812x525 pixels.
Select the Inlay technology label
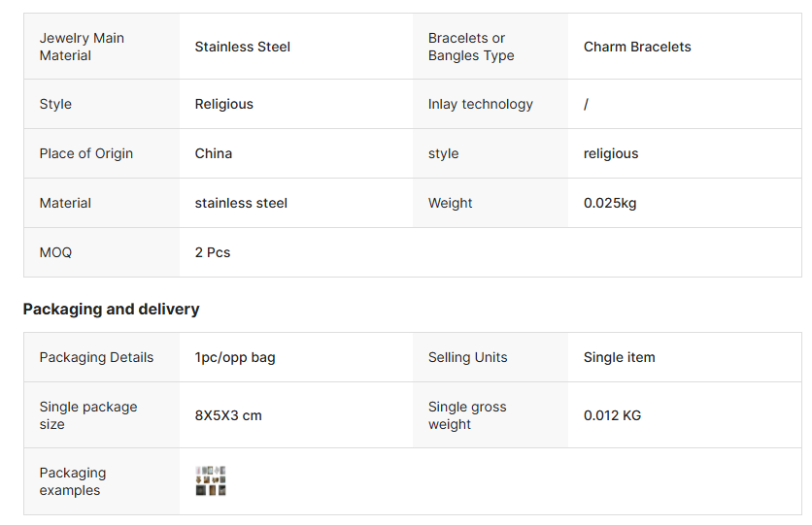[480, 104]
